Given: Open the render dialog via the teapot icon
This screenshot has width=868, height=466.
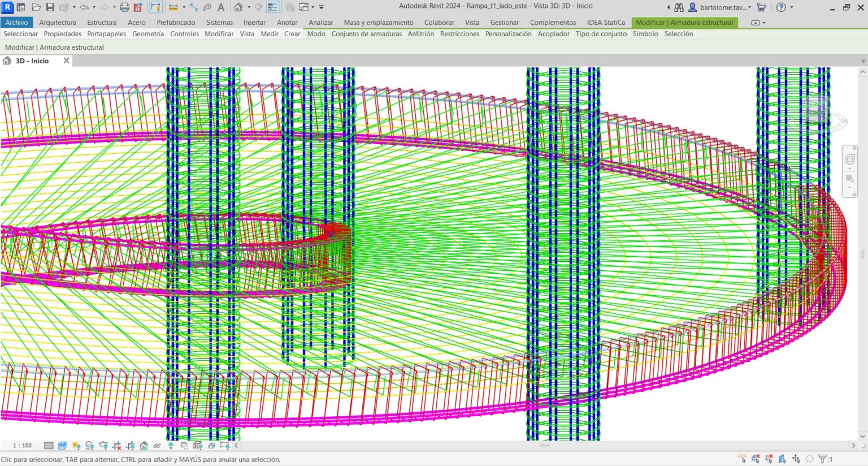Looking at the screenshot, I should tap(104, 445).
